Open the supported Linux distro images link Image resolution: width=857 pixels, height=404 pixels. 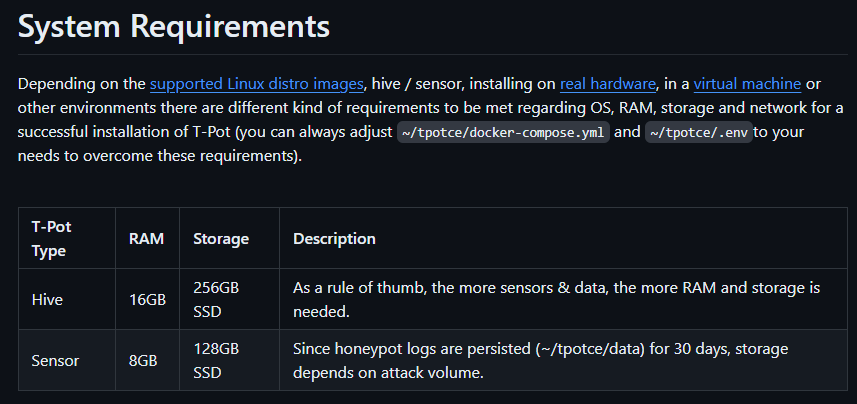256,84
